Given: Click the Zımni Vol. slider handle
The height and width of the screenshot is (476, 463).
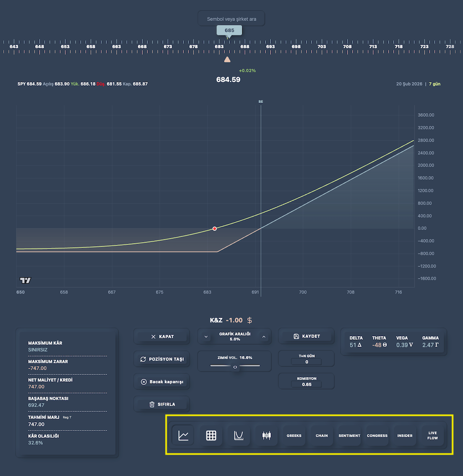Looking at the screenshot, I should point(235,366).
